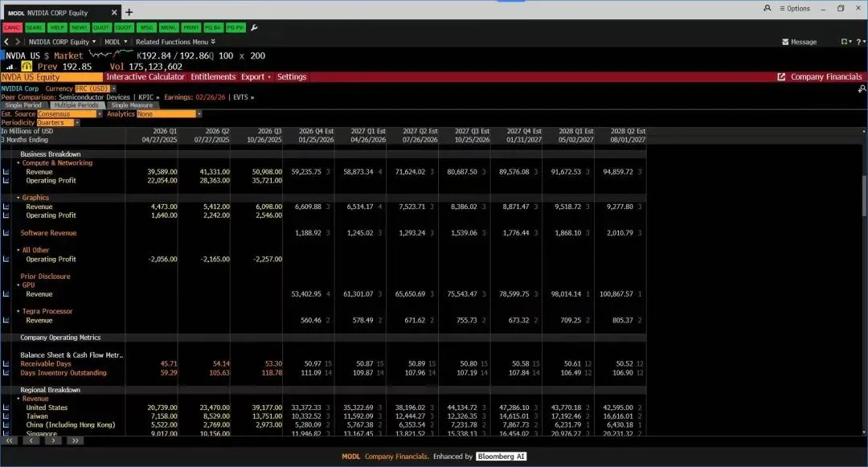Open the Currency FRC (USD) dropdown
Image resolution: width=868 pixels, height=467 pixels.
coord(95,88)
